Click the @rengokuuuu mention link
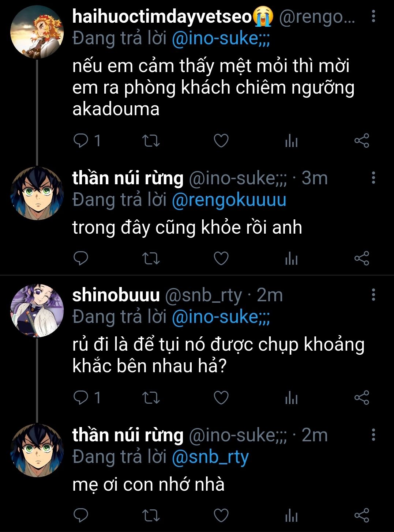Image resolution: width=394 pixels, height=532 pixels. point(229,200)
